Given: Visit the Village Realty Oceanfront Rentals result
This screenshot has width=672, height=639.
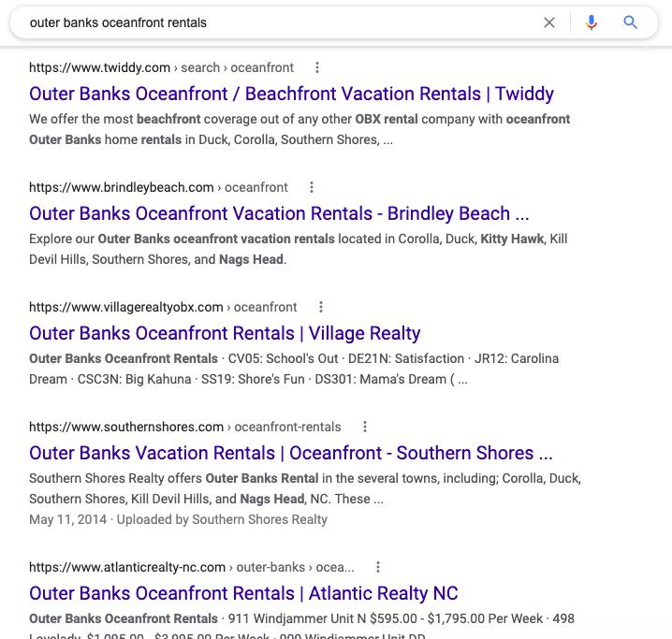Looking at the screenshot, I should 225,333.
